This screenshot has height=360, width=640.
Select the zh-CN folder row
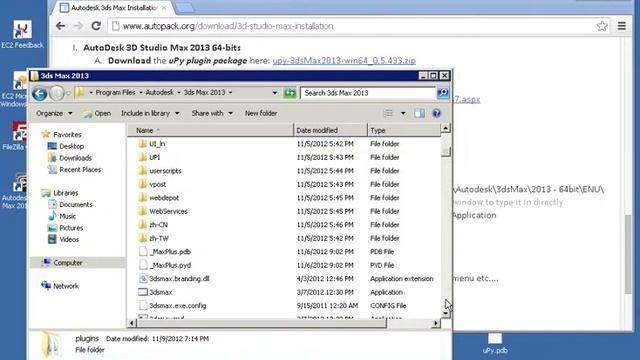(x=284, y=224)
